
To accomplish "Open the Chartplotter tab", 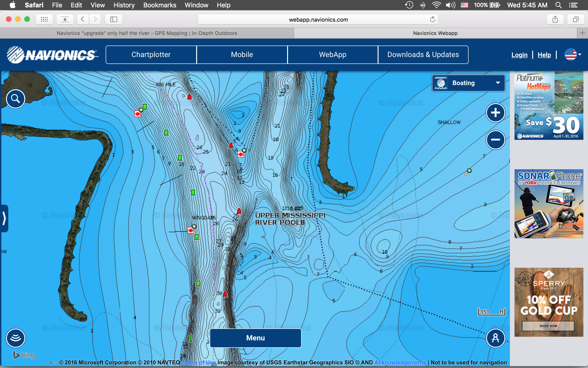I will 151,55.
